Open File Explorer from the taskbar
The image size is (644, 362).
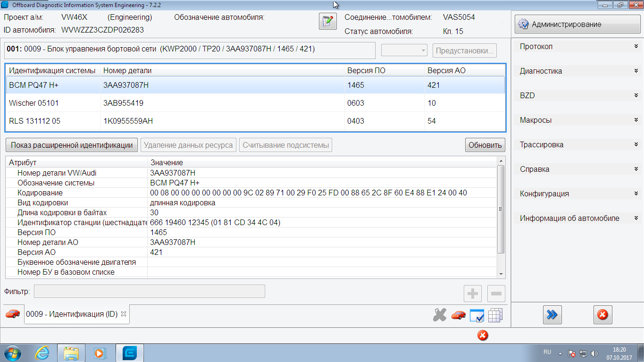[x=71, y=353]
